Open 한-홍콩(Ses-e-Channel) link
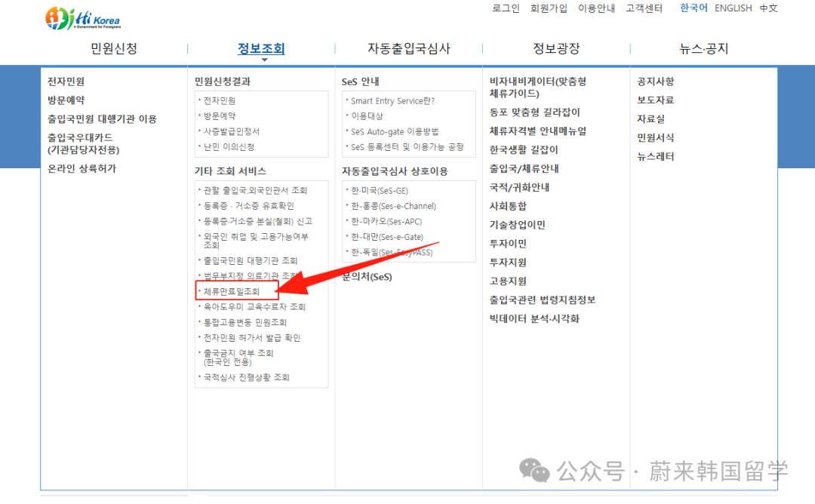Image resolution: width=815 pixels, height=504 pixels. pos(393,206)
